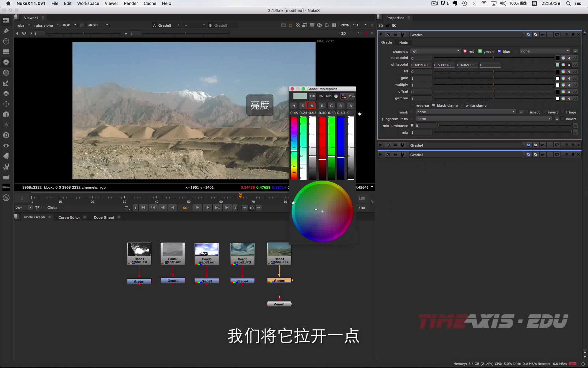Screen dimensions: 588x368
Task: Click the viewer pause icon
Action: click(334, 25)
